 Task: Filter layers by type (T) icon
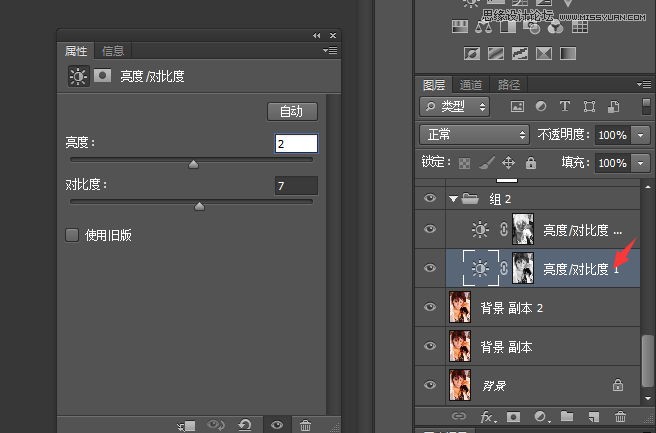[x=565, y=106]
